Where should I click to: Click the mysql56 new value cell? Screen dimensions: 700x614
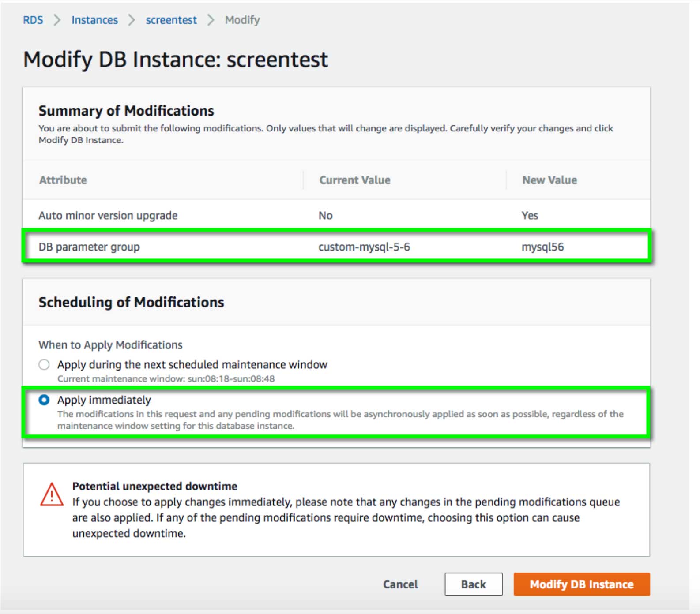[542, 247]
